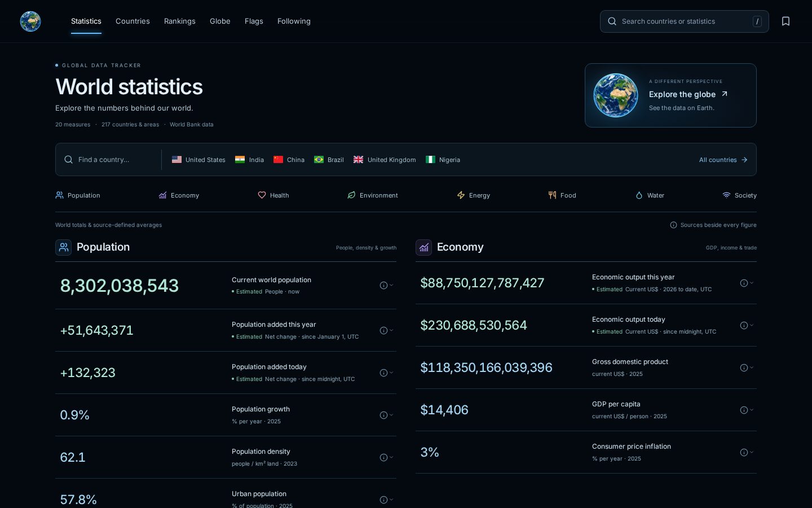Click the Population section heading icon
The width and height of the screenshot is (812, 508).
coord(63,247)
